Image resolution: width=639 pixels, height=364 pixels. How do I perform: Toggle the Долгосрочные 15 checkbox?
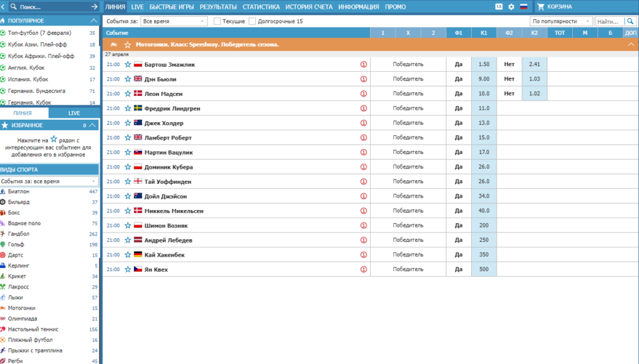(252, 21)
